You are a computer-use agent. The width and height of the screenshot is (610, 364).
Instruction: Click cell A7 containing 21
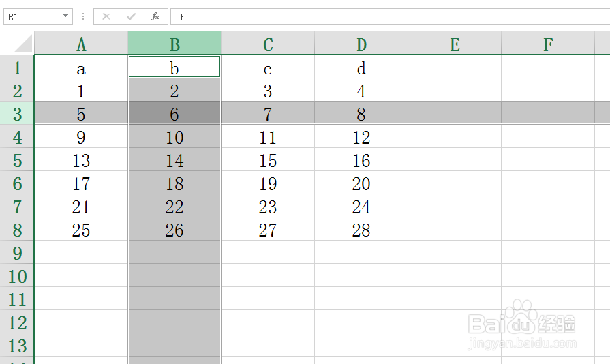coord(81,206)
